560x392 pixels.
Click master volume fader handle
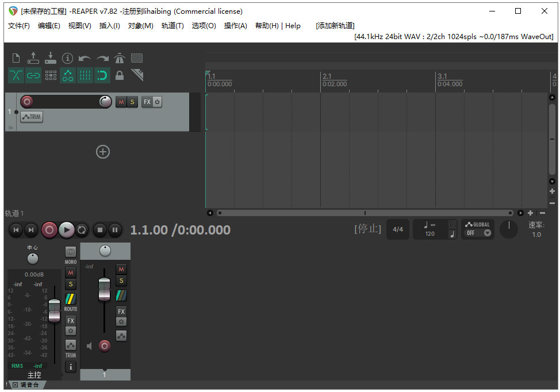tap(54, 310)
